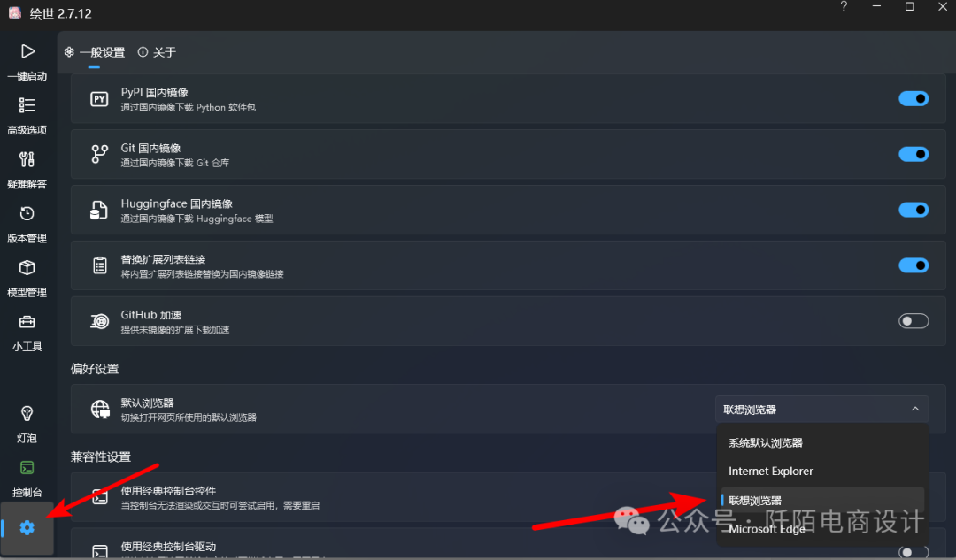Select the 一般设置 tab
Viewport: 956px width, 560px height.
[95, 52]
